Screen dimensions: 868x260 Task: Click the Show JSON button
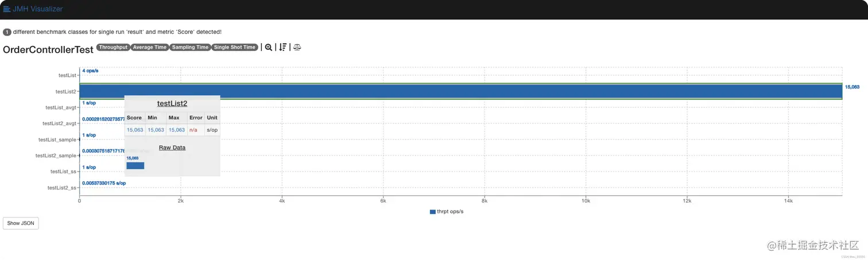click(21, 223)
